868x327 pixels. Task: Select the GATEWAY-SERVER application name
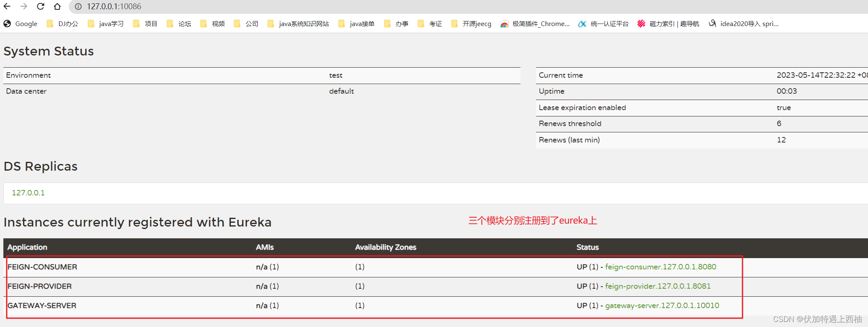coord(42,306)
